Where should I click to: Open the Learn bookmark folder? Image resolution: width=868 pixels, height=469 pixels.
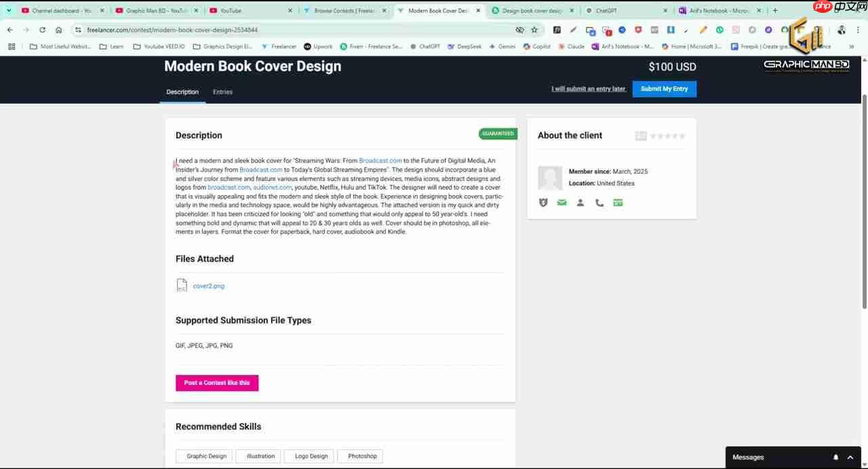111,47
